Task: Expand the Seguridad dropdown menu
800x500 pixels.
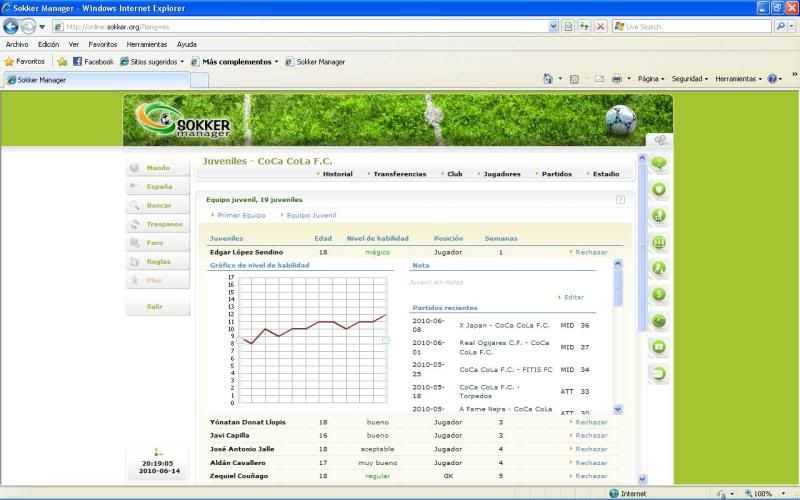Action: pyautogui.click(x=689, y=79)
